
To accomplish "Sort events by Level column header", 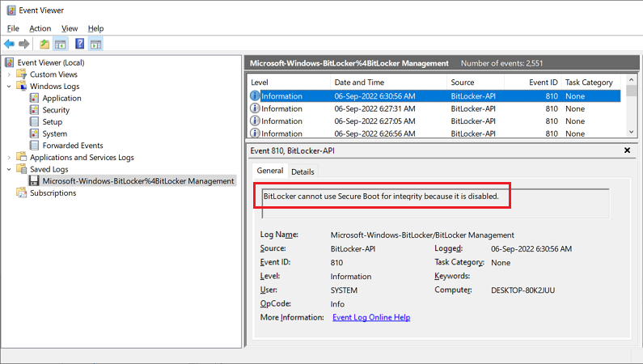I will 289,83.
